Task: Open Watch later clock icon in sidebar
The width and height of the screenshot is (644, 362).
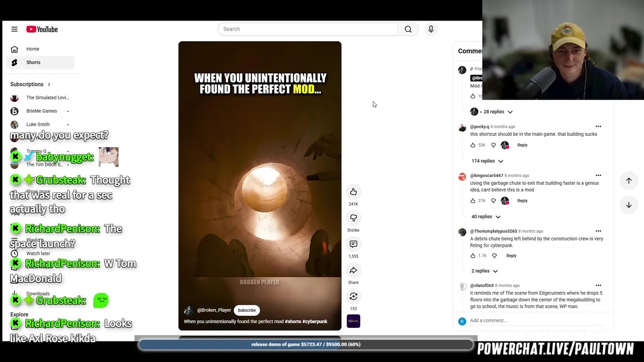Action: [14, 253]
